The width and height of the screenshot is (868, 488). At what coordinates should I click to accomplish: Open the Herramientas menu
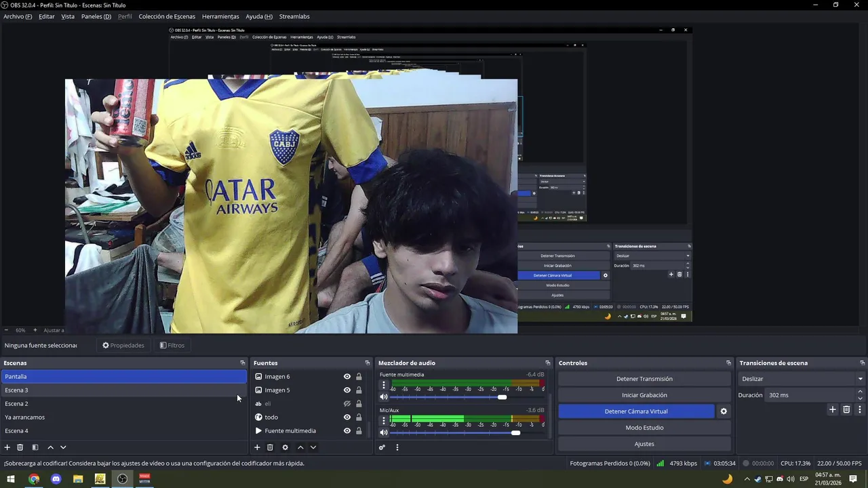220,16
